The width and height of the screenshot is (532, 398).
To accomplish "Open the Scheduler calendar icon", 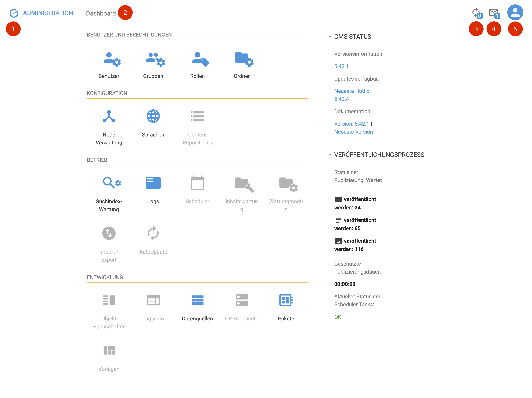I will pyautogui.click(x=197, y=183).
